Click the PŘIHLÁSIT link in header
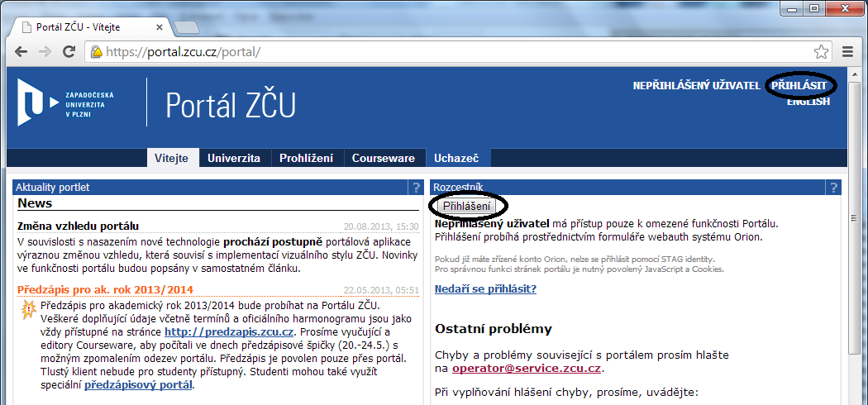The height and width of the screenshot is (405, 868). coord(799,86)
